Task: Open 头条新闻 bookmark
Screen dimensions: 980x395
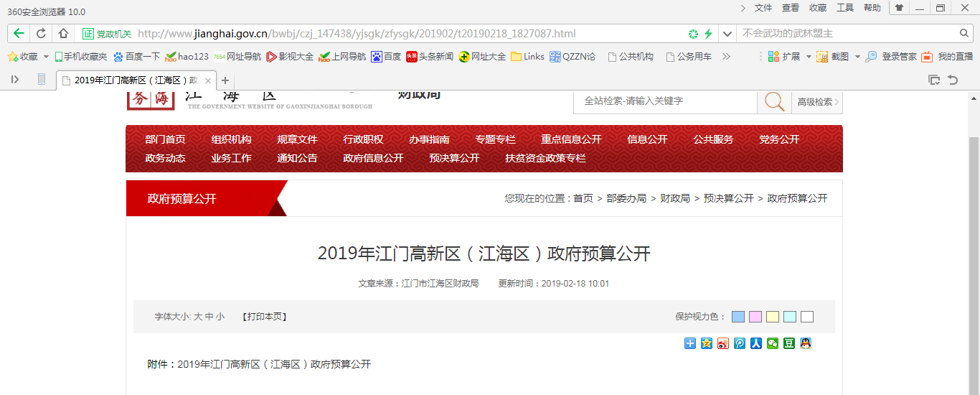Action: 430,57
